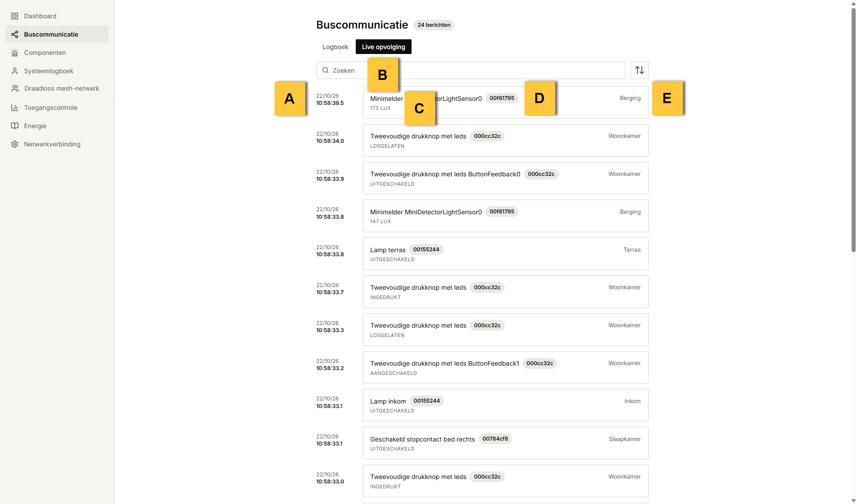The image size is (857, 504).
Task: Click the Terras location label
Action: coord(632,250)
